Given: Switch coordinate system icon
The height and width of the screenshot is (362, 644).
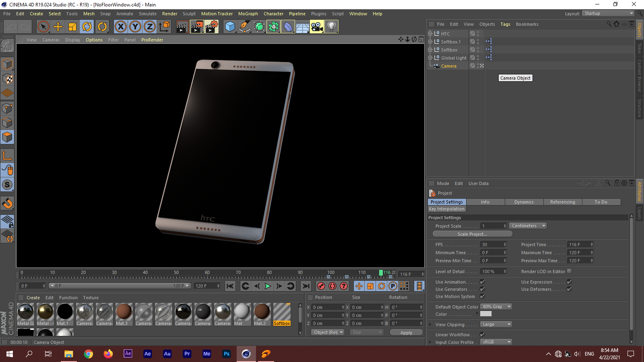Looking at the screenshot, I should (164, 27).
